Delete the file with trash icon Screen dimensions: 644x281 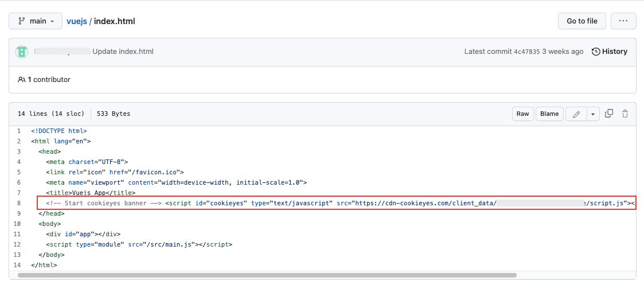coord(625,114)
